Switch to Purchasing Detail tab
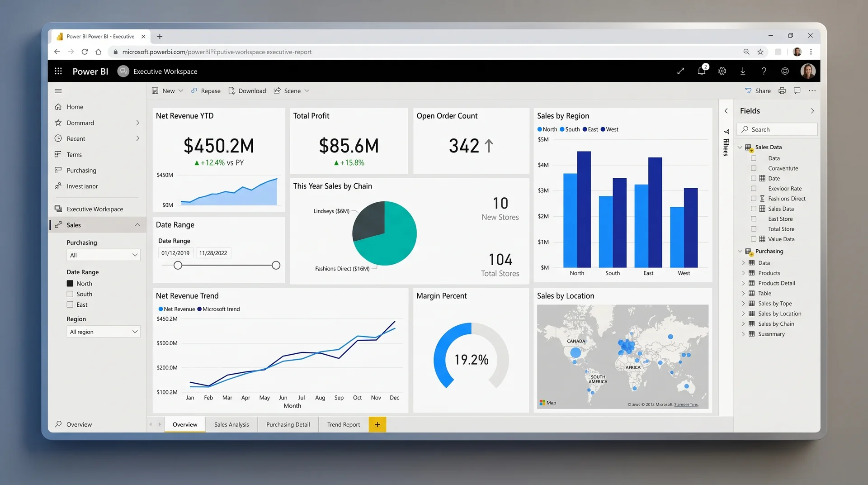 [x=288, y=424]
